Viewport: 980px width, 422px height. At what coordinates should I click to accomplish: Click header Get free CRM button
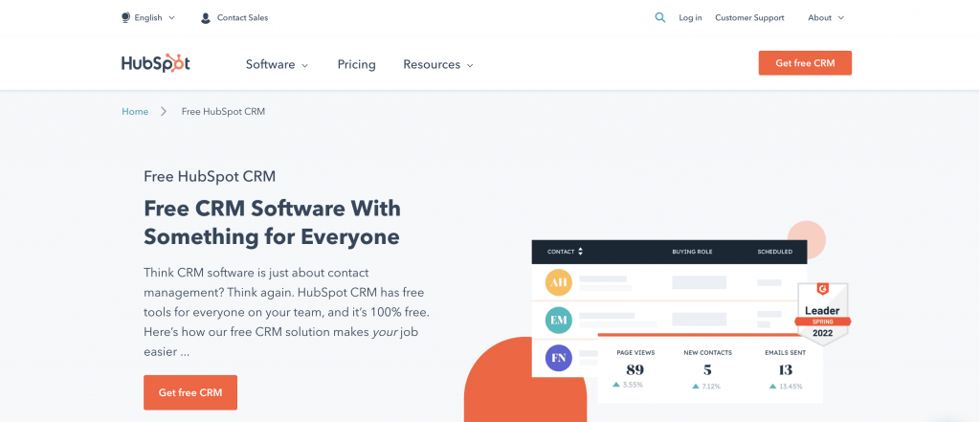pos(805,63)
